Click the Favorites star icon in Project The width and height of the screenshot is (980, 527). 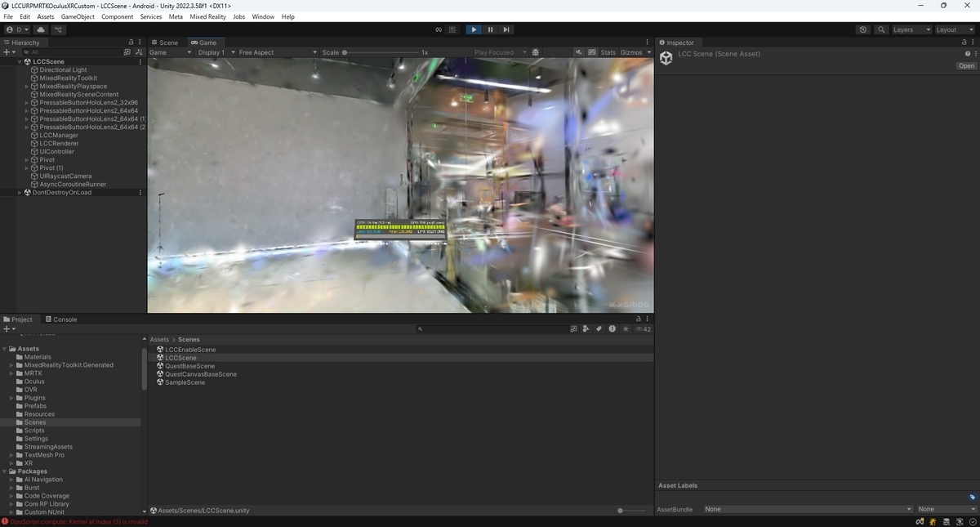point(626,329)
